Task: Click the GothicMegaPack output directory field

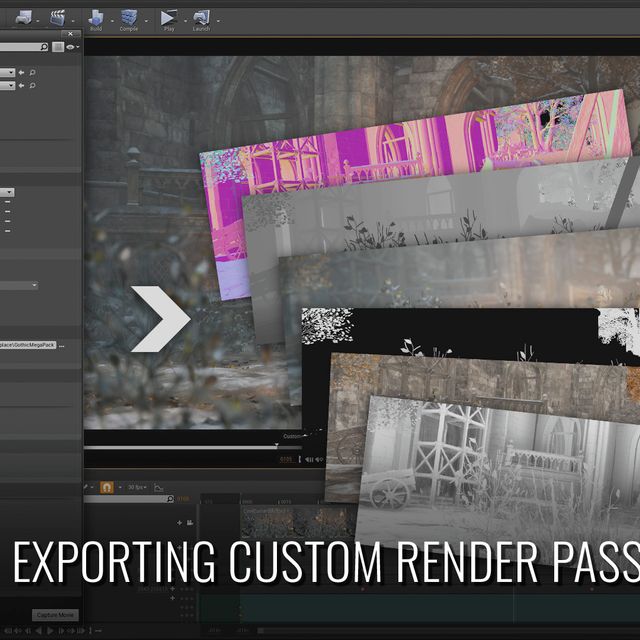Action: point(27,345)
